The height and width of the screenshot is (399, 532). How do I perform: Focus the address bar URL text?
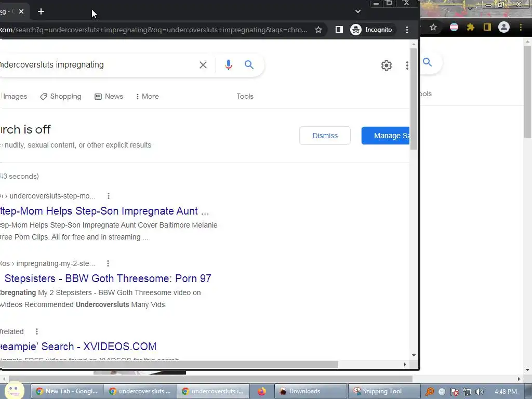153,30
